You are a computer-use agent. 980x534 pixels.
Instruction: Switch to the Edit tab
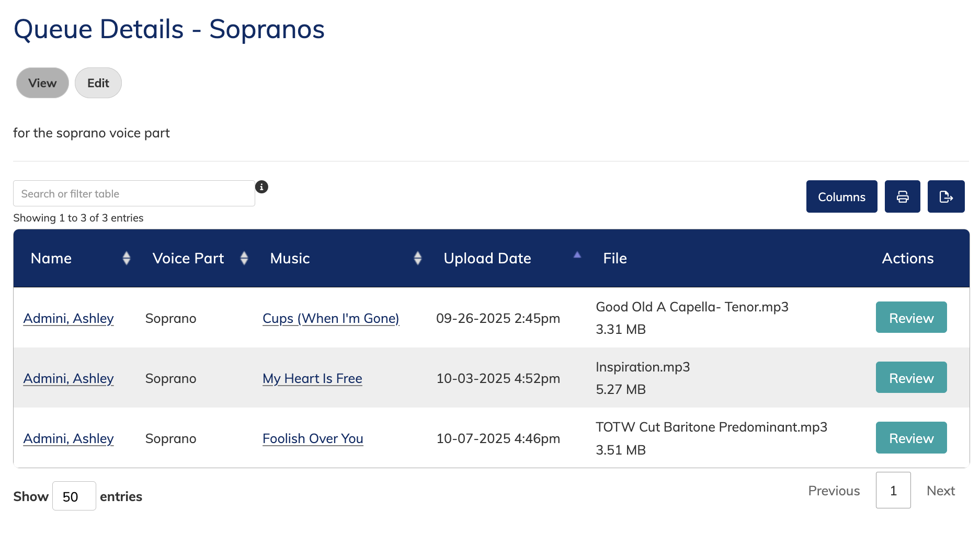[x=98, y=83]
